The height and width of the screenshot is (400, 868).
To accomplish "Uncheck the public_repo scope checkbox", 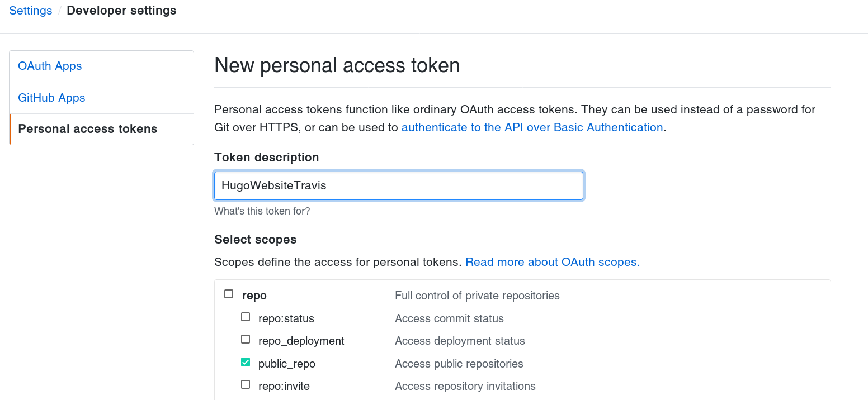I will pyautogui.click(x=246, y=362).
